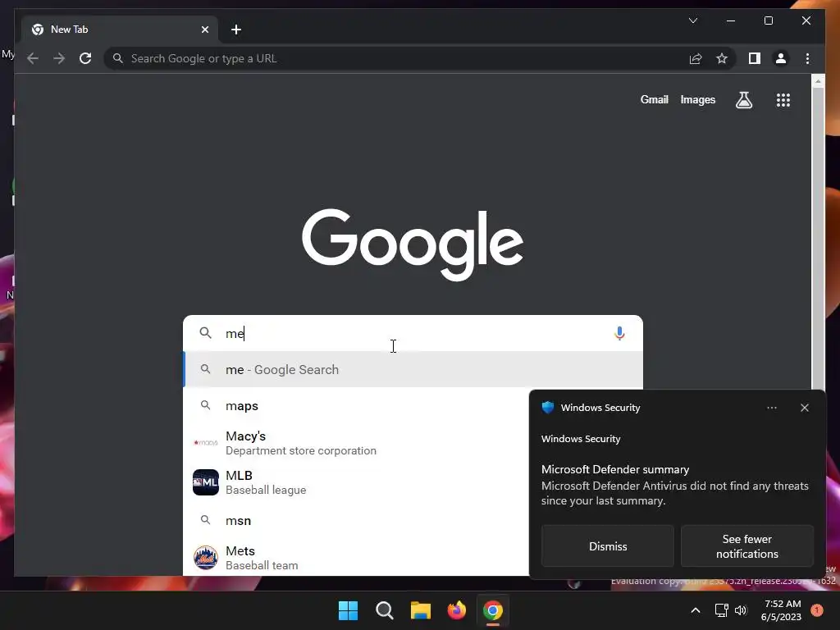Click Microsoft Defender summary text

[x=615, y=469]
